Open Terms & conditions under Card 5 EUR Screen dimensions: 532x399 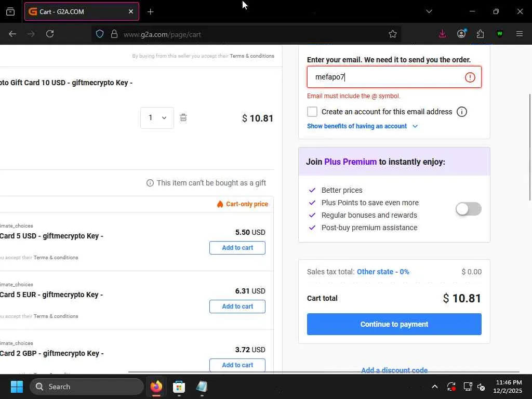56,316
